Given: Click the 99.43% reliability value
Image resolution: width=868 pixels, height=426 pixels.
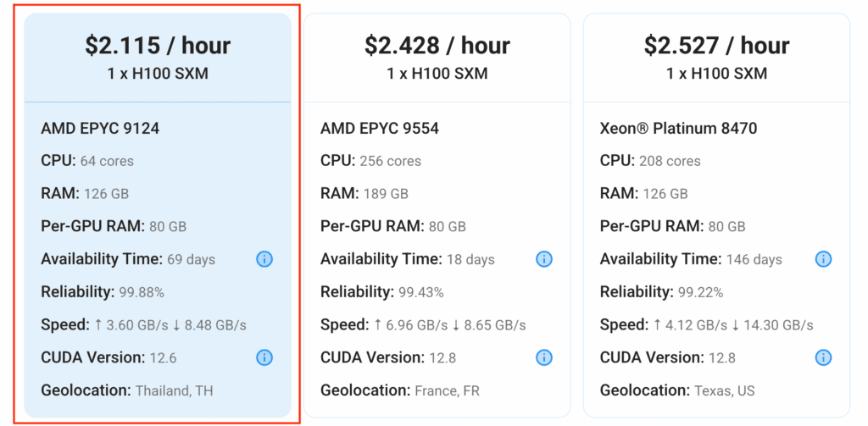Looking at the screenshot, I should [x=420, y=293].
